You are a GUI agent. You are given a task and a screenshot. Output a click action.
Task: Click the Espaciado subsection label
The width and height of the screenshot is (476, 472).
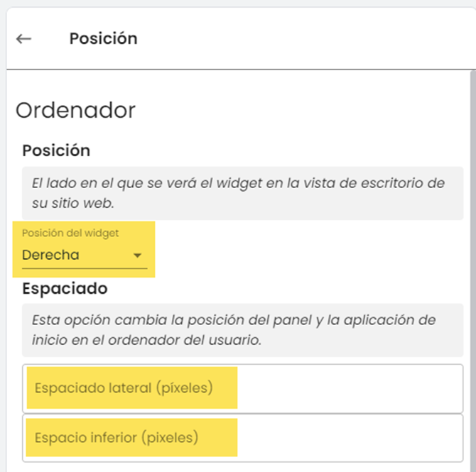tap(65, 289)
